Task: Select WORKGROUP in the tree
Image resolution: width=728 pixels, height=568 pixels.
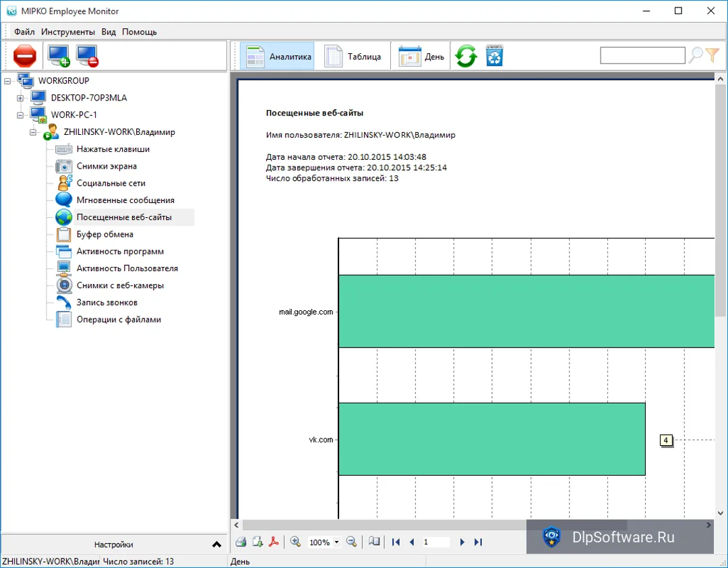Action: (x=63, y=81)
